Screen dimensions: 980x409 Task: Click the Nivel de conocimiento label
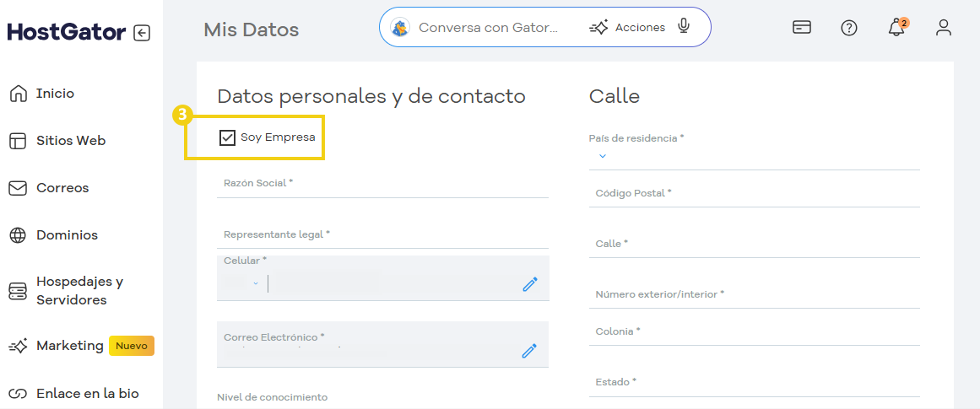pyautogui.click(x=272, y=397)
